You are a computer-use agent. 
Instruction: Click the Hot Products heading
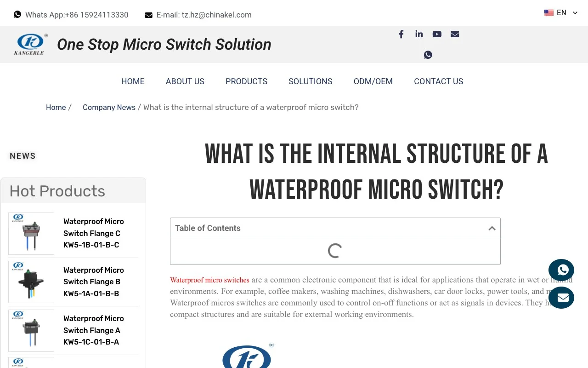[x=57, y=191]
